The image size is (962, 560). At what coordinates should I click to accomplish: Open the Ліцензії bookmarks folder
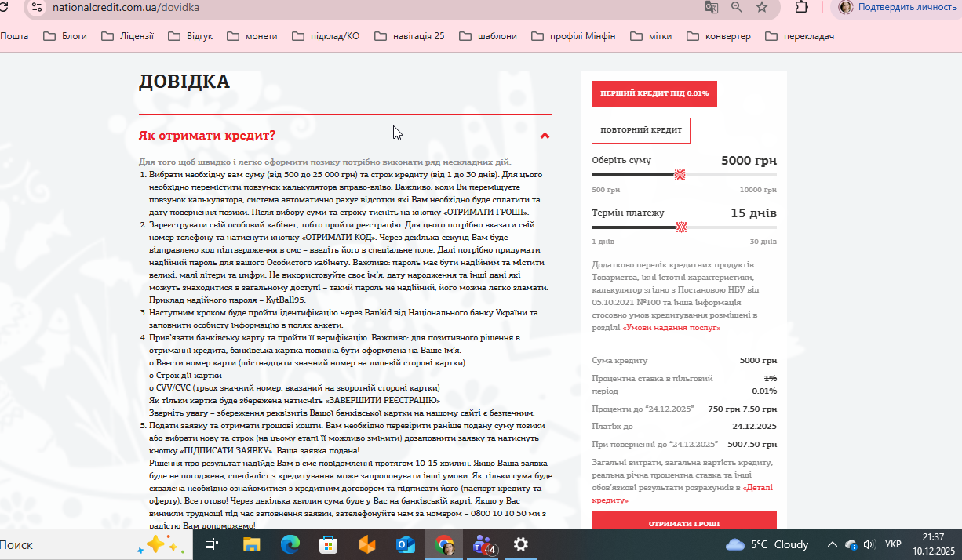click(x=128, y=36)
